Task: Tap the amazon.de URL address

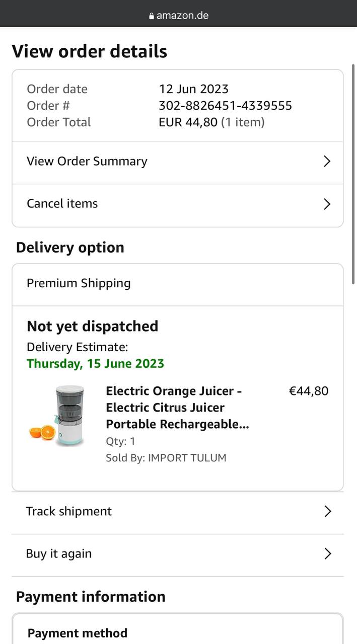Action: (182, 15)
